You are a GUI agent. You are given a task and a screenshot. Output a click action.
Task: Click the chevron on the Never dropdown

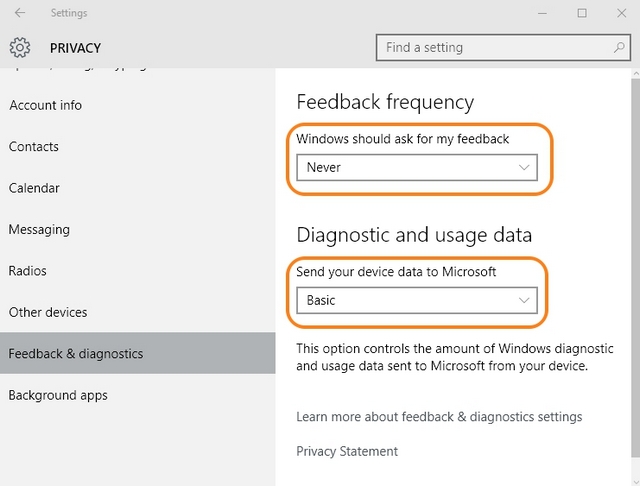tap(524, 168)
